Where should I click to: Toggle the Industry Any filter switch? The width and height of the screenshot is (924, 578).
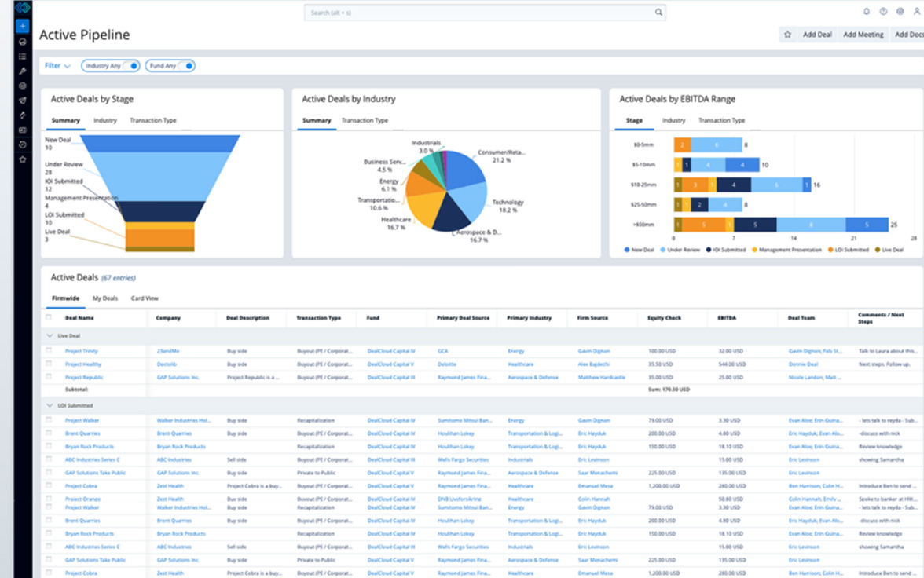(x=130, y=66)
